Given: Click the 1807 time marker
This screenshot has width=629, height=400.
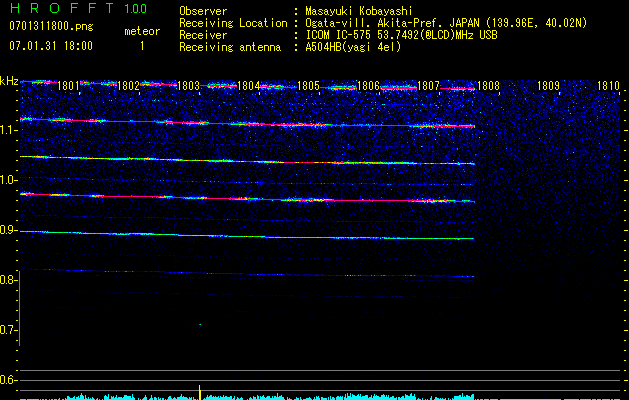Looking at the screenshot, I should coord(428,87).
